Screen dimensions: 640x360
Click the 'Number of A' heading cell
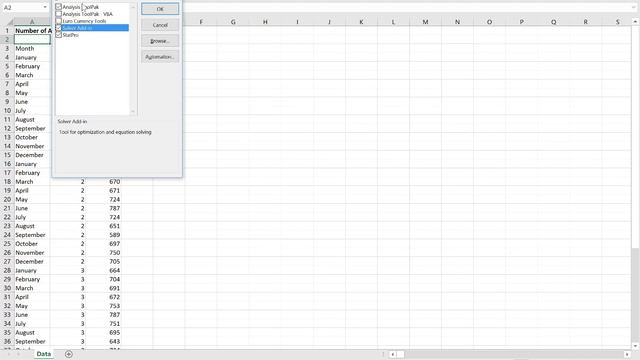pyautogui.click(x=32, y=31)
